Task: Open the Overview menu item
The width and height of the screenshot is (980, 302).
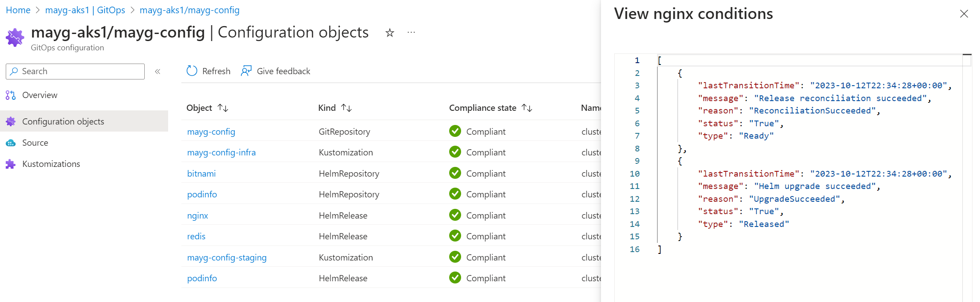Action: point(40,95)
